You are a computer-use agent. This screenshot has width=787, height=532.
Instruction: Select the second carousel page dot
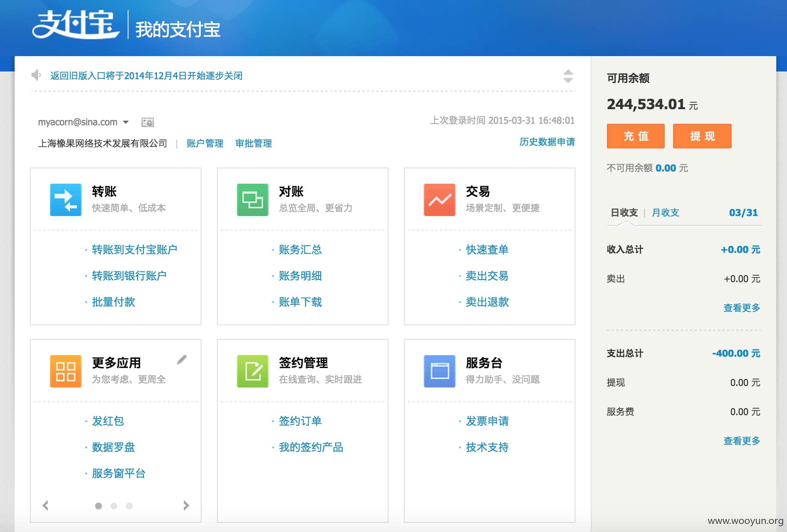pyautogui.click(x=114, y=506)
